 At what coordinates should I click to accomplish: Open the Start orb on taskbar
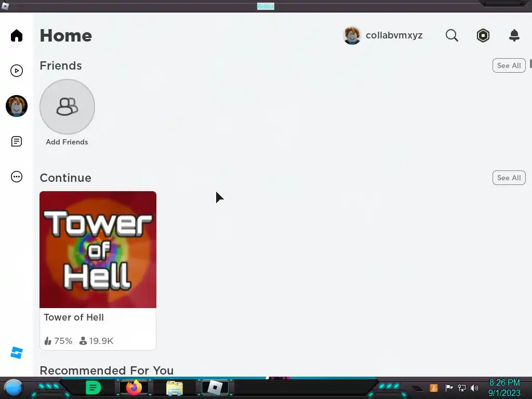pos(13,388)
